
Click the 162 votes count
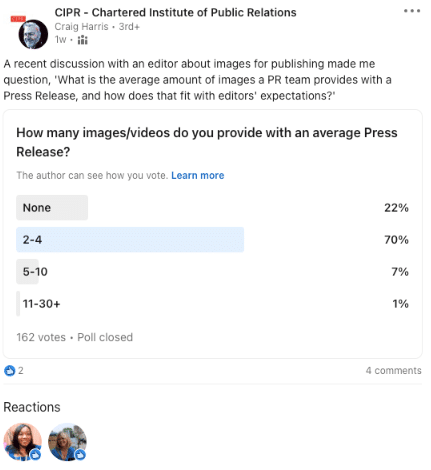(41, 337)
